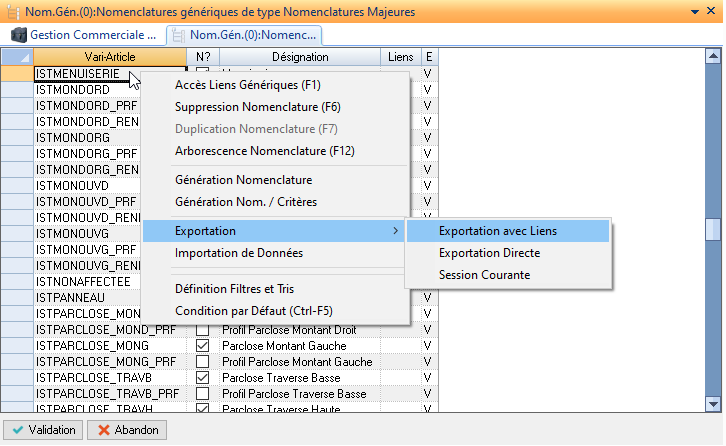Click the Abandon button

pos(126,430)
